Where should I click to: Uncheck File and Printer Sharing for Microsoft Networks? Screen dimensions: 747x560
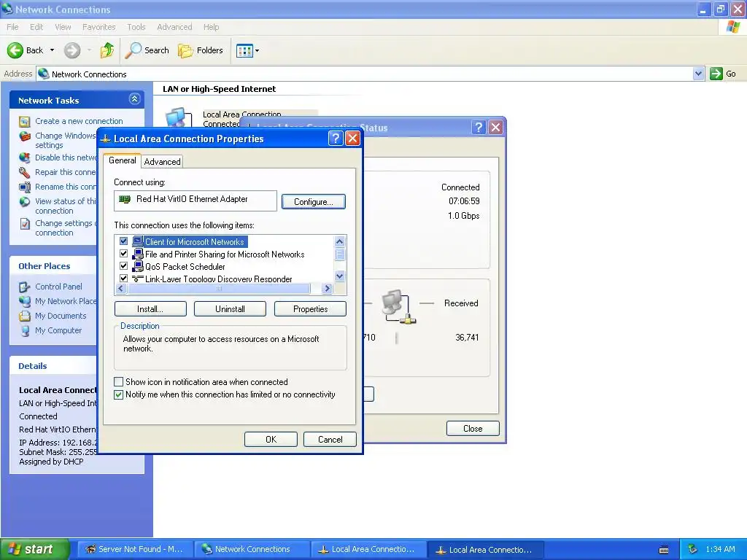click(x=123, y=253)
